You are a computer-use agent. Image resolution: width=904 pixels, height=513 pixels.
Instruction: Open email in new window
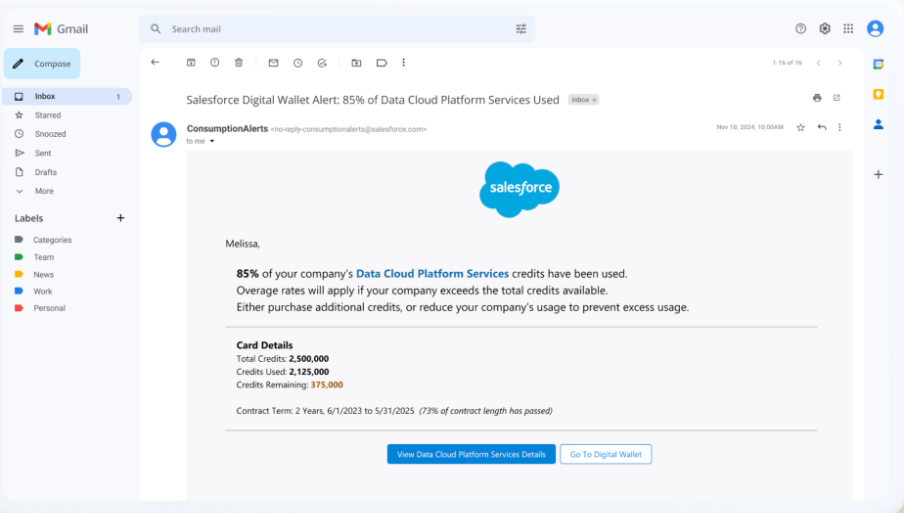click(837, 98)
